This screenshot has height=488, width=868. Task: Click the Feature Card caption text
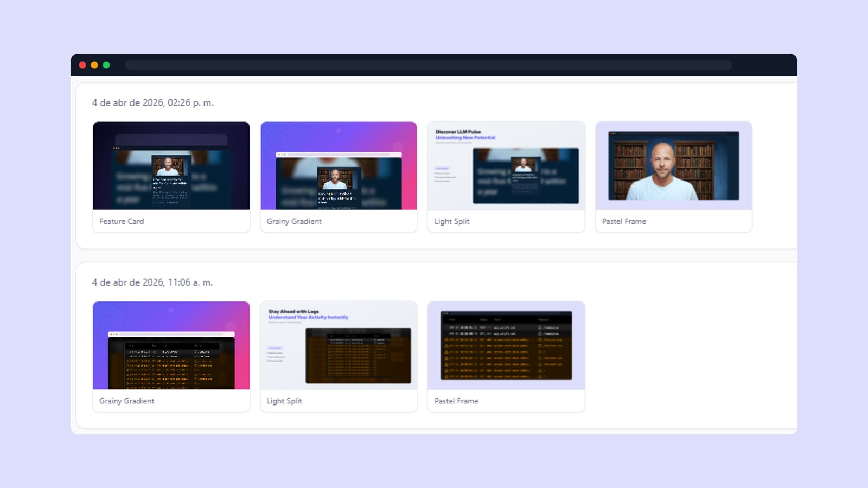122,221
